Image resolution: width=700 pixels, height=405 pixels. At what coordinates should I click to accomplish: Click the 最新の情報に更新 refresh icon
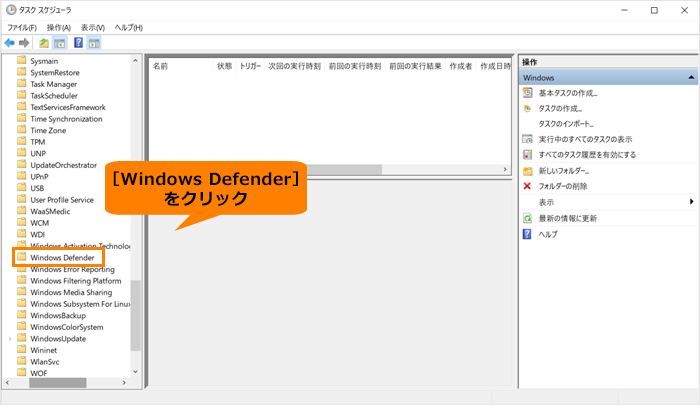pos(528,218)
